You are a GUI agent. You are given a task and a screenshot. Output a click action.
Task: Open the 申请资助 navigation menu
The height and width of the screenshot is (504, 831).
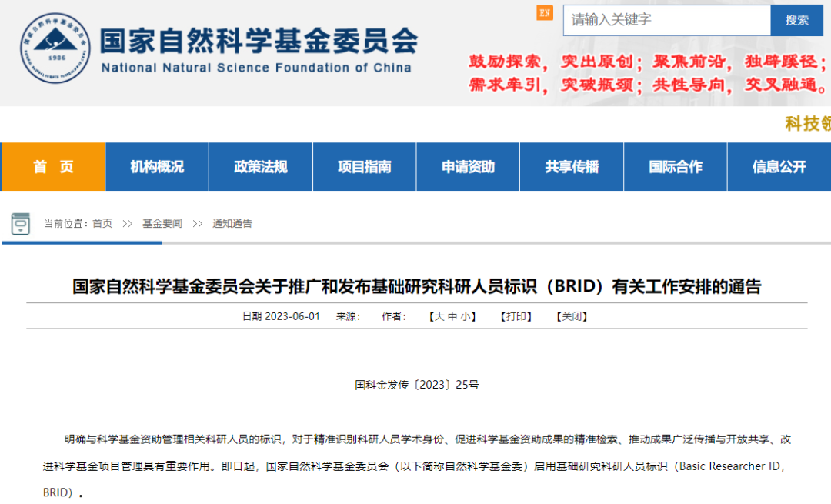coord(468,167)
